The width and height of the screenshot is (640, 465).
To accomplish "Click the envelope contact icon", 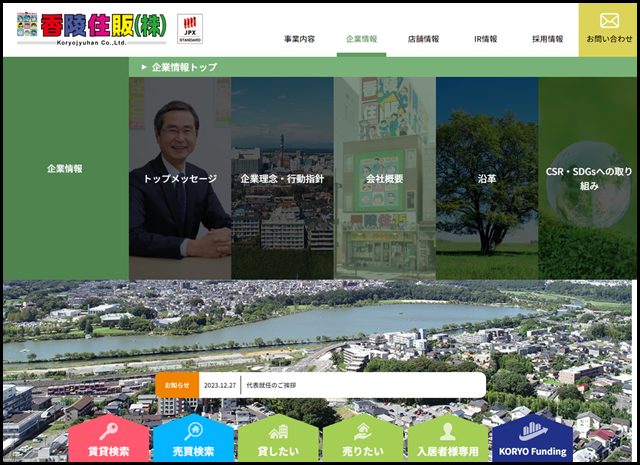I will 609,20.
